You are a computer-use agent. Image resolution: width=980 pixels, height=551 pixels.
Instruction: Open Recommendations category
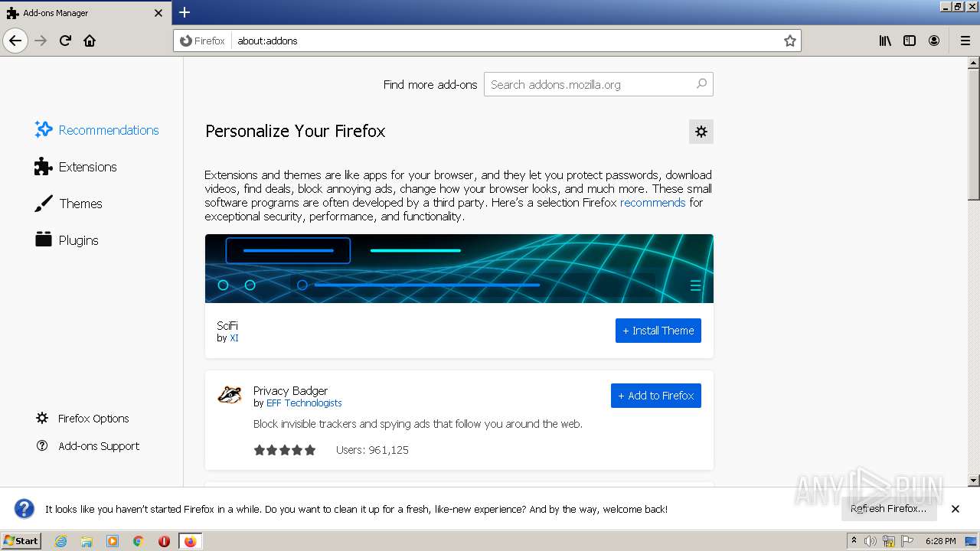[96, 130]
